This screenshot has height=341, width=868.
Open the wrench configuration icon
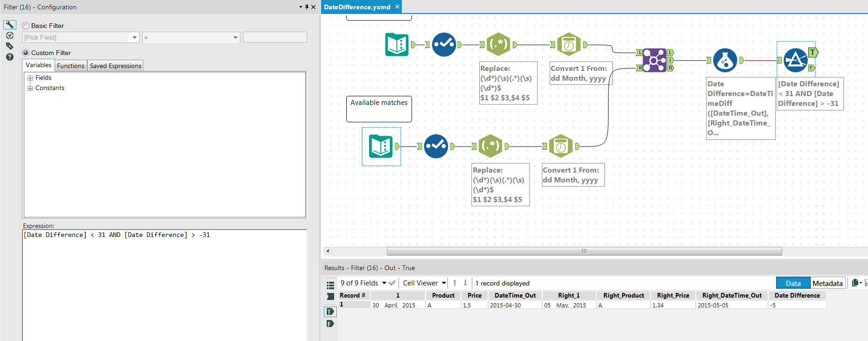[x=9, y=25]
